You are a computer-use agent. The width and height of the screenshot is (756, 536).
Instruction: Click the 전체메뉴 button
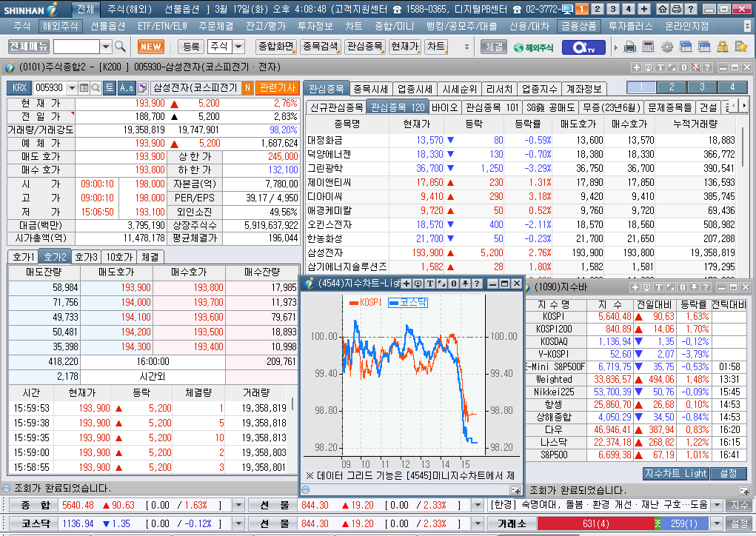pyautogui.click(x=28, y=47)
